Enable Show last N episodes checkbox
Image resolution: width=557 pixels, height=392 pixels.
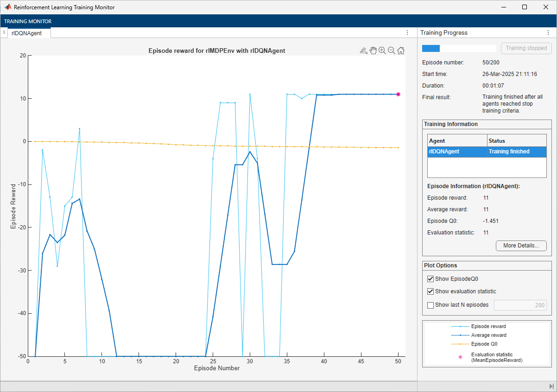coord(430,305)
